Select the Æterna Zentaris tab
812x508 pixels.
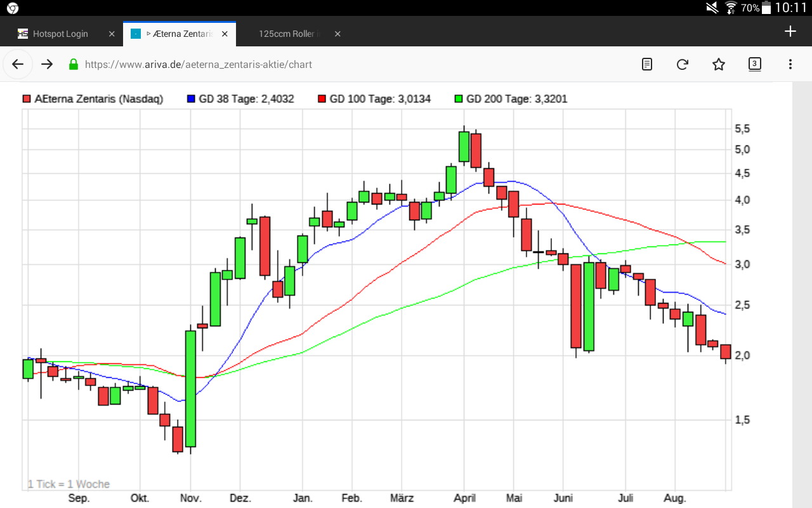coord(180,34)
